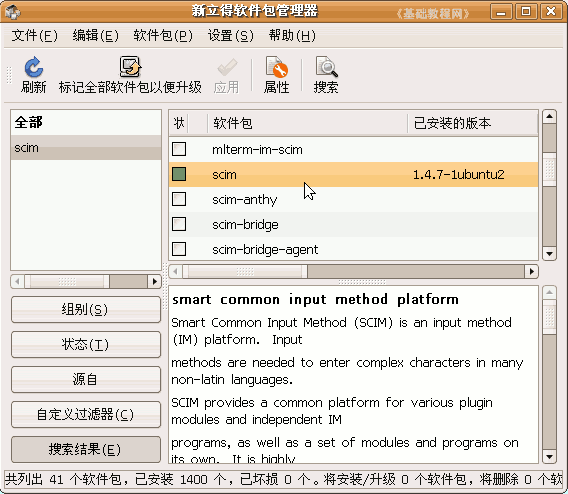Click description pane scrollbar up arrow
Viewport: 568px width, 494px height.
[549, 292]
